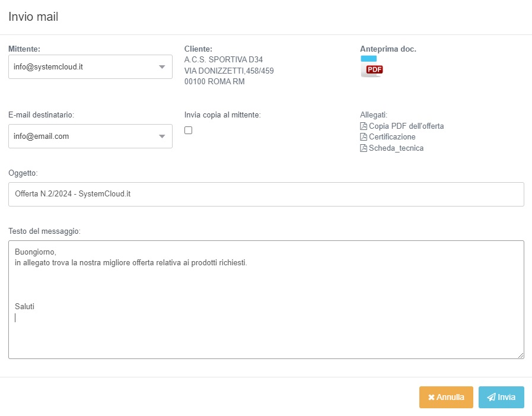Open the Mittente sender dropdown
This screenshot has width=532, height=416.
(x=90, y=67)
